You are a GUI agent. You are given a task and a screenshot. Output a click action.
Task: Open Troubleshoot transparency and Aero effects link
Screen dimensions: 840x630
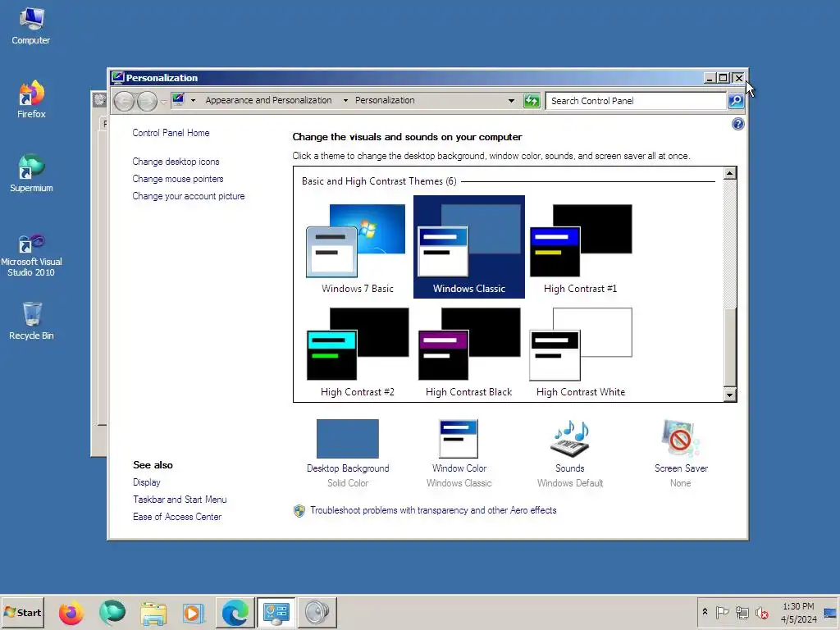coord(433,510)
